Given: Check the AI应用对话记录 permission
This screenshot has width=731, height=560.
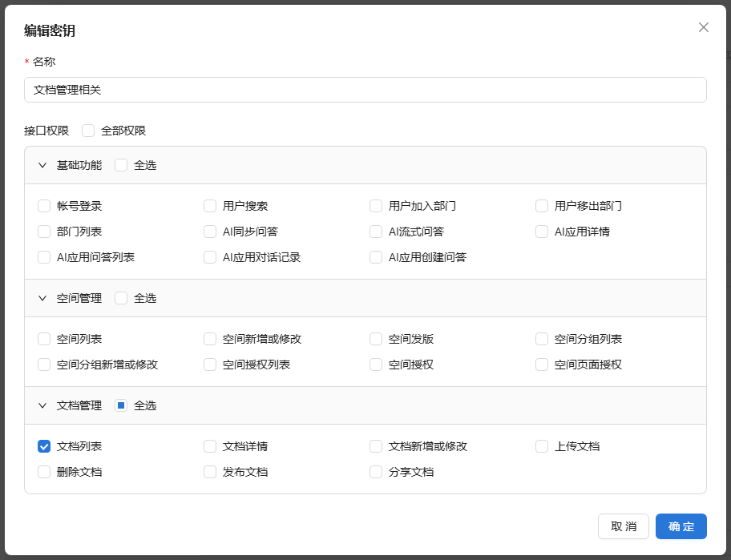Looking at the screenshot, I should (210, 257).
